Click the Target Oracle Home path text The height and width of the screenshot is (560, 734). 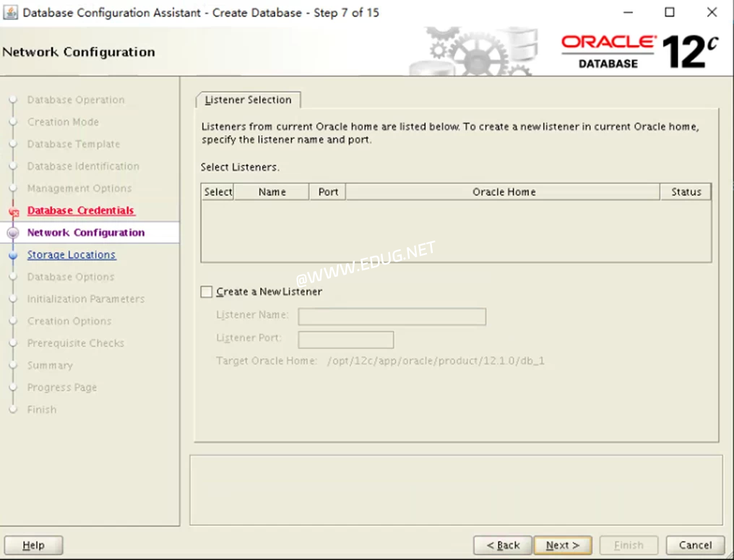436,361
